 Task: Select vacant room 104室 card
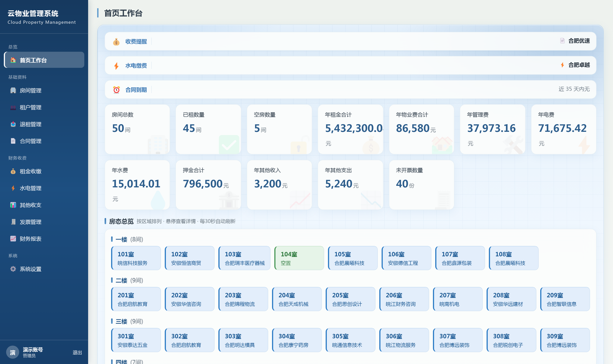(299, 258)
